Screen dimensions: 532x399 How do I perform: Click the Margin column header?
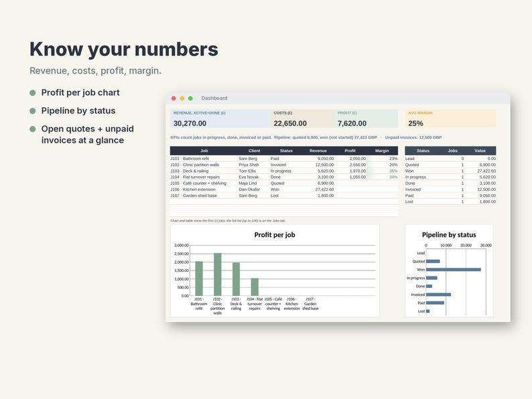[x=382, y=151]
